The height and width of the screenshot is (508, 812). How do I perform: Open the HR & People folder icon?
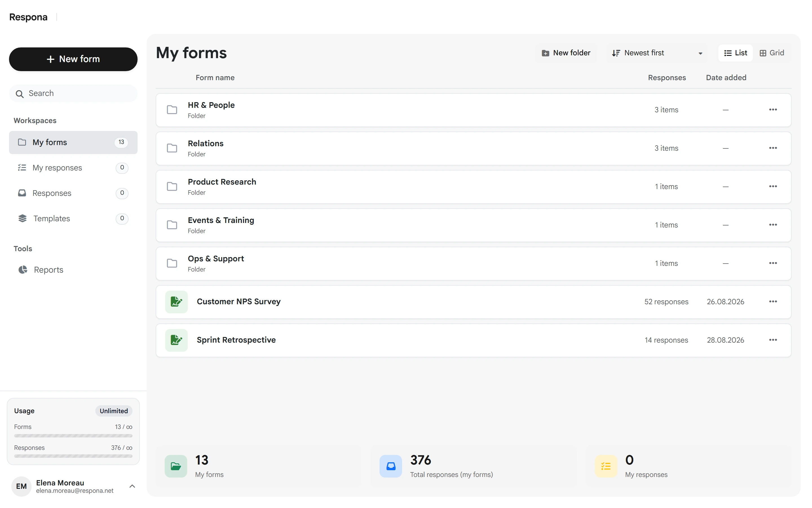click(x=172, y=110)
